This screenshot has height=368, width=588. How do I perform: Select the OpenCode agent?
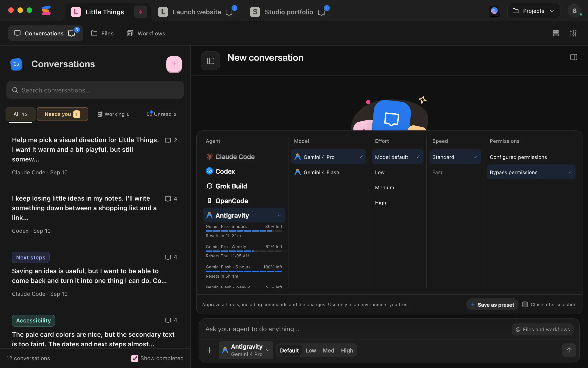(244, 201)
